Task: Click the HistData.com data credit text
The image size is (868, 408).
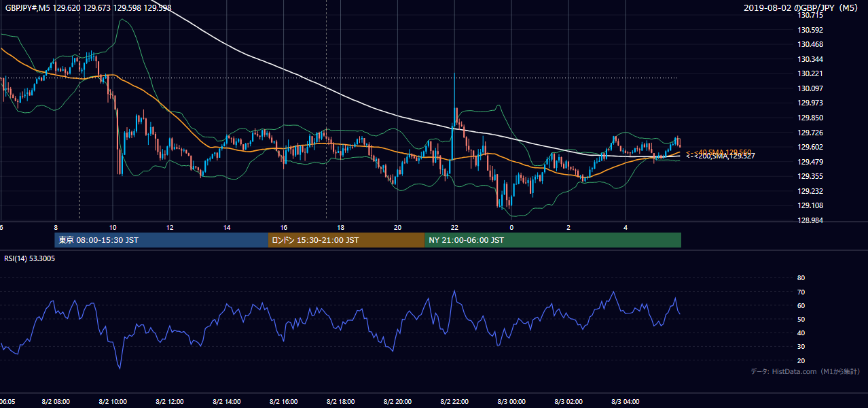Action: pyautogui.click(x=806, y=371)
